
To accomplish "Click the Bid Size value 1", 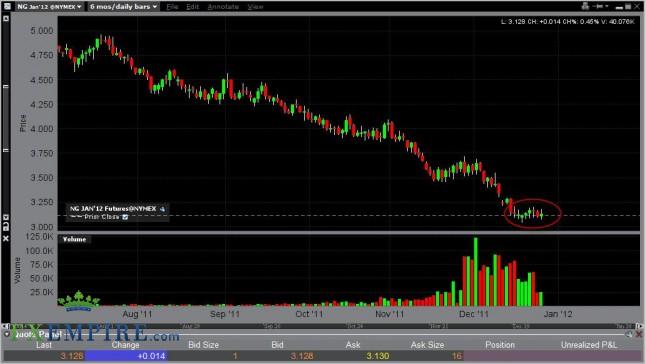I will click(235, 356).
